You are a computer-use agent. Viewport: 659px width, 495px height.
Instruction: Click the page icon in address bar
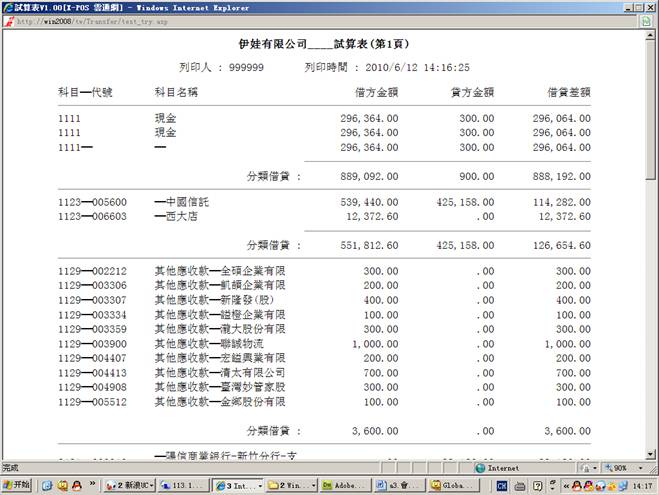10,20
